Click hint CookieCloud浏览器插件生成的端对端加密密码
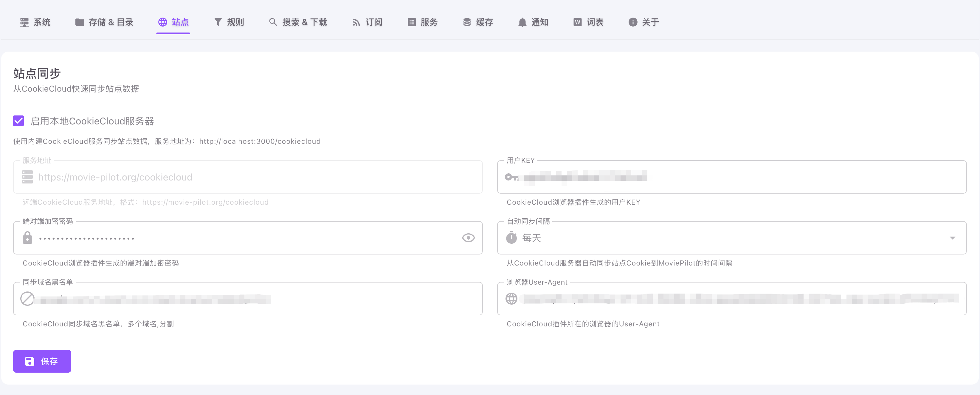Viewport: 980px width, 395px height. pos(101,263)
